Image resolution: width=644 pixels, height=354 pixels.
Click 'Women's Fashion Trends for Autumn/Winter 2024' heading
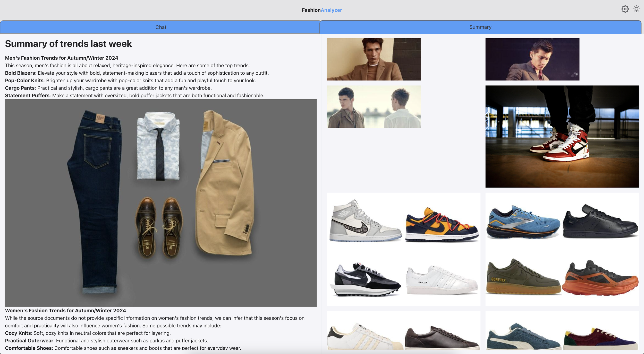tap(65, 311)
